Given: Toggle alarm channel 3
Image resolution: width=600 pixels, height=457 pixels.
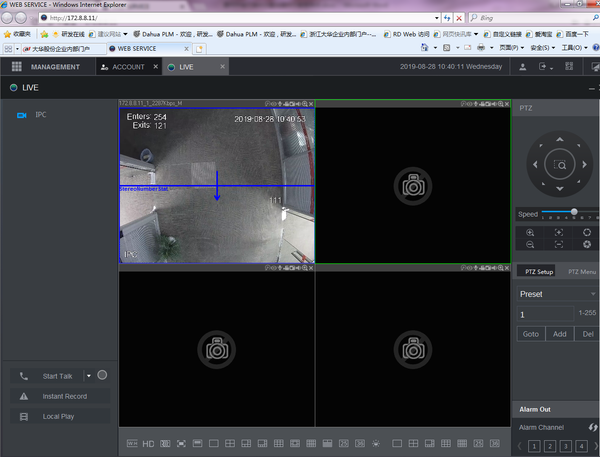Looking at the screenshot, I should pyautogui.click(x=567, y=446).
